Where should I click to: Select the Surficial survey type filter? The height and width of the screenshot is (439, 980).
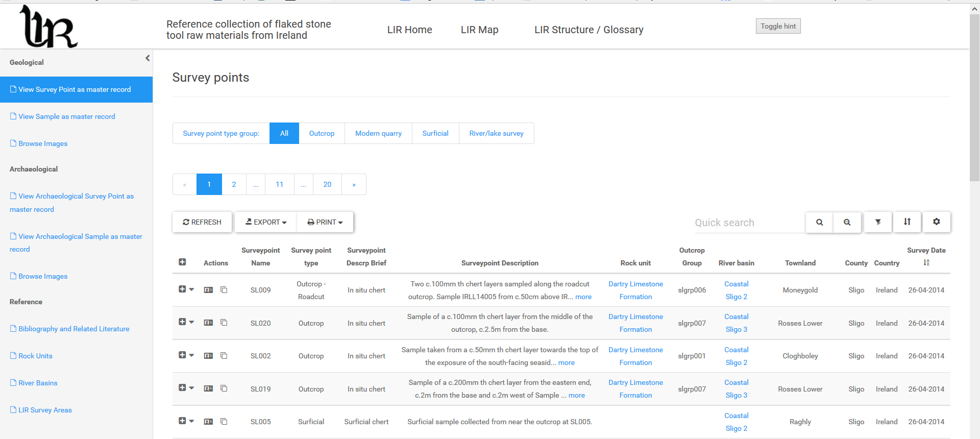click(x=435, y=133)
